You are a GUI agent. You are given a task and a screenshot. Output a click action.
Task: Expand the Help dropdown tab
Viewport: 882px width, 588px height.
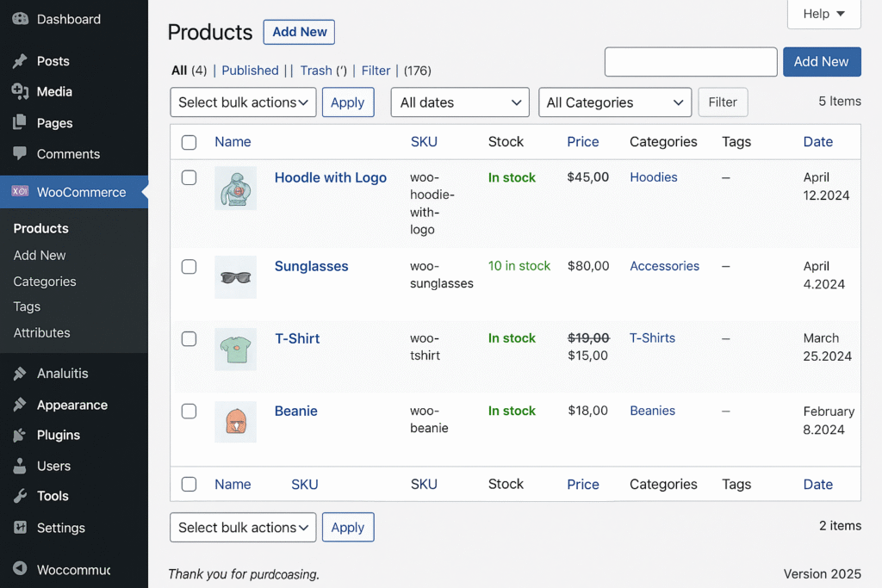(824, 14)
